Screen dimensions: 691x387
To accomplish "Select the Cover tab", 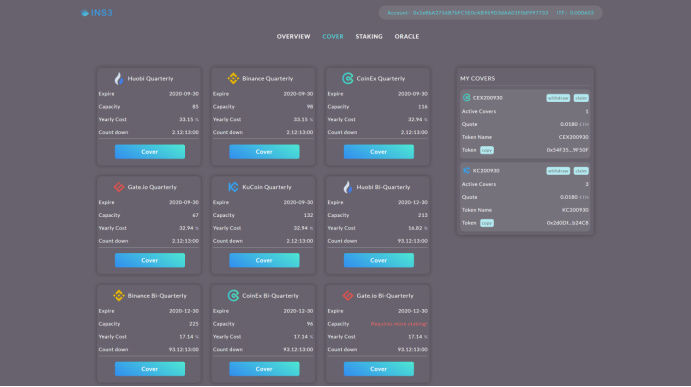I will 333,37.
